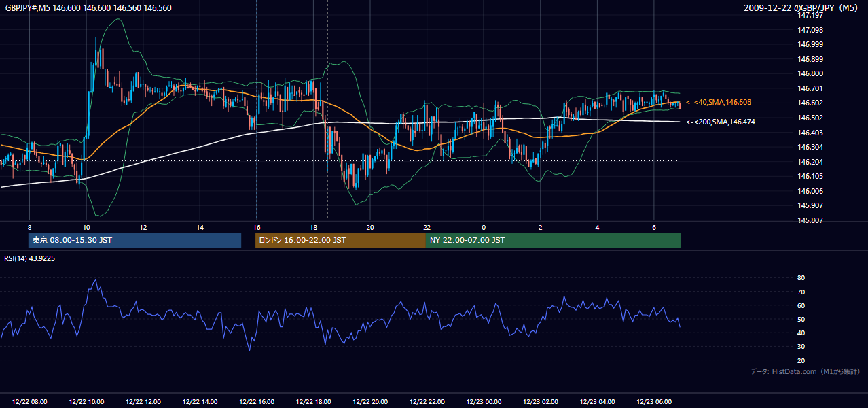This screenshot has height=408, width=868.
Task: Click price axis label 146.602
Action: tap(810, 103)
